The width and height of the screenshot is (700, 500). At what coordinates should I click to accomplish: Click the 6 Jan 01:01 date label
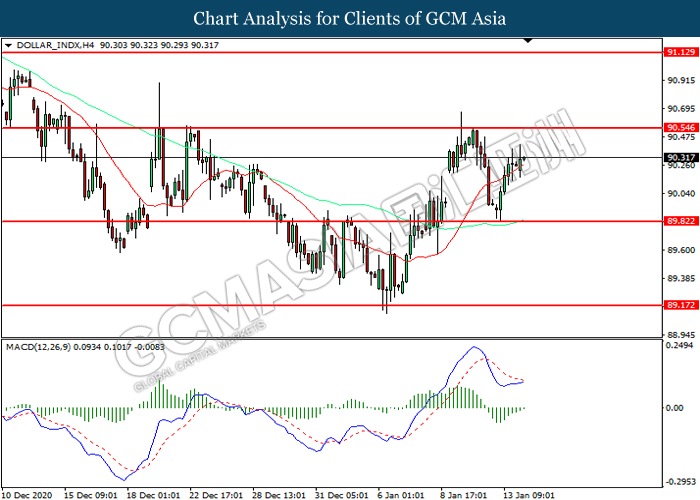[403, 493]
